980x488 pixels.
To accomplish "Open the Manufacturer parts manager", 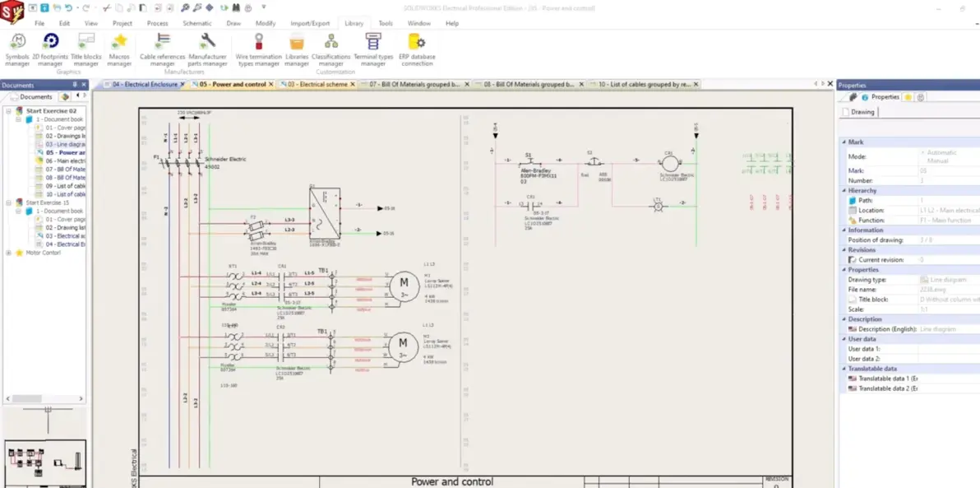I will point(207,49).
